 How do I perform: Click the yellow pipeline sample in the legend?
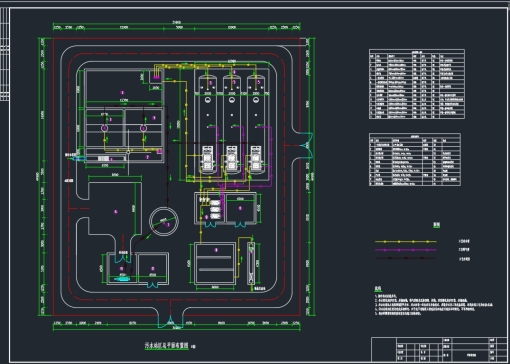(406, 241)
